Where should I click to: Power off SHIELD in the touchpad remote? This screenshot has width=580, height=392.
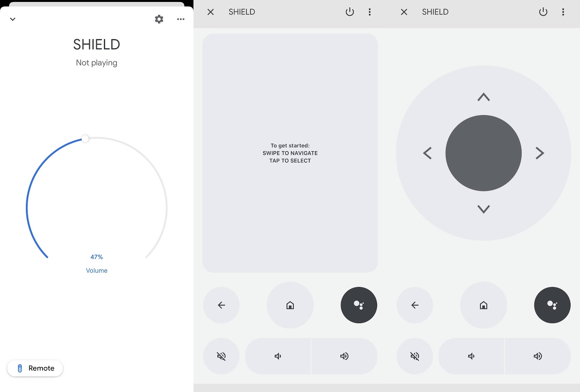pos(350,12)
